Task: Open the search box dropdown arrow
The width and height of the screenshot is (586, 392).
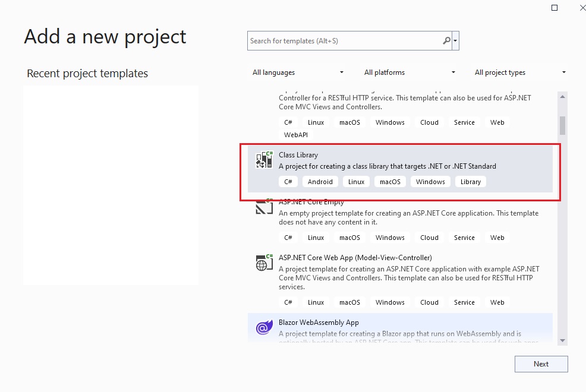Action: (455, 41)
